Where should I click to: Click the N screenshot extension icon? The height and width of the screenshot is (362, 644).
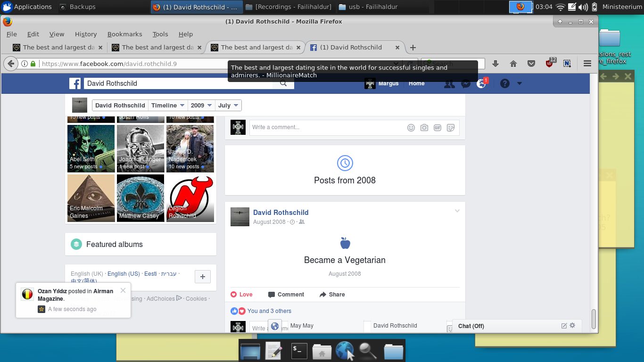click(567, 64)
